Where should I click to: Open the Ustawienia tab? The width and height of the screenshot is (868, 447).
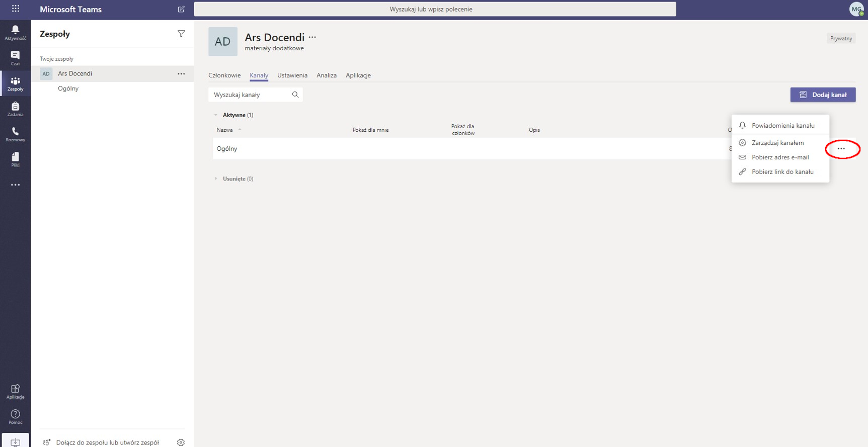292,75
